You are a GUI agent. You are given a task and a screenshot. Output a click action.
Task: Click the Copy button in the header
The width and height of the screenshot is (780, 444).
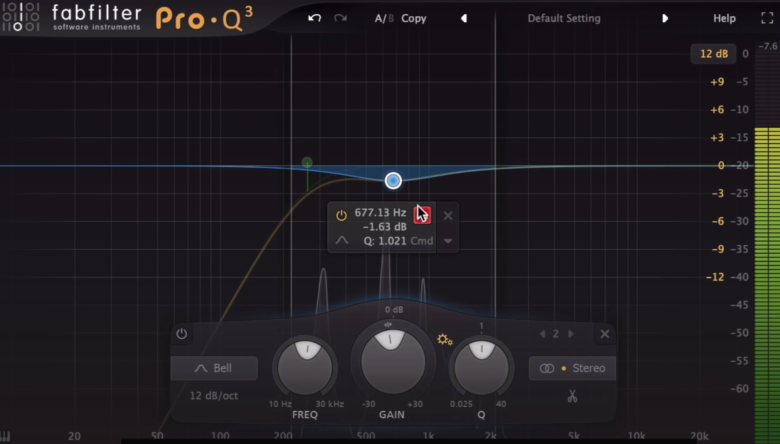coord(413,18)
